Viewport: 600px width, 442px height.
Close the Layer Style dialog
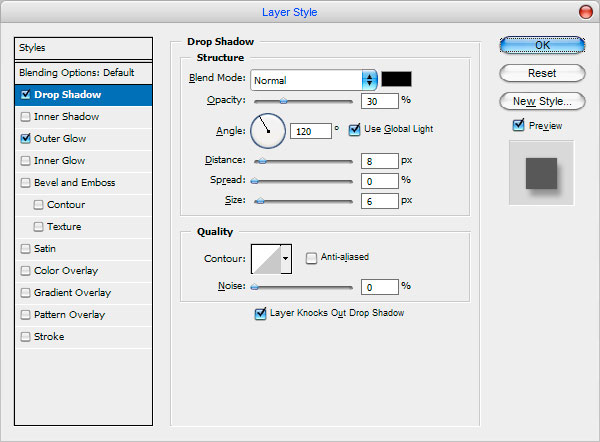click(x=585, y=12)
